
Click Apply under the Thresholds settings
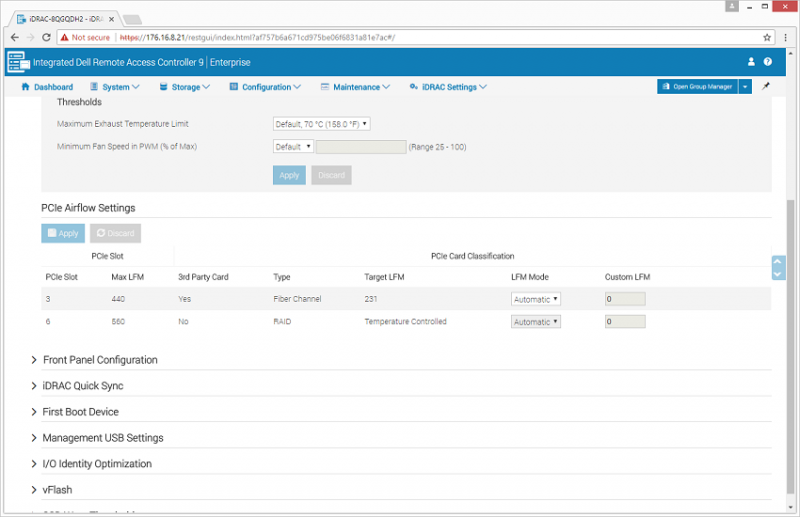pyautogui.click(x=289, y=175)
